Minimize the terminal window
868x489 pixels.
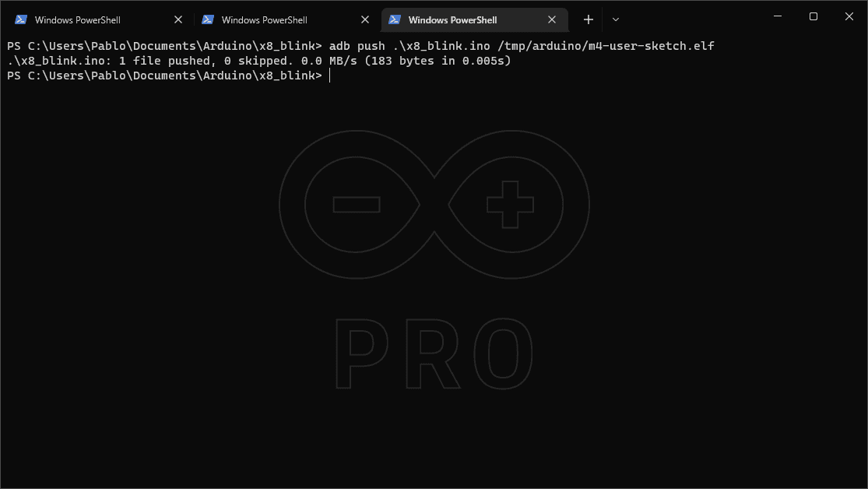tap(778, 16)
